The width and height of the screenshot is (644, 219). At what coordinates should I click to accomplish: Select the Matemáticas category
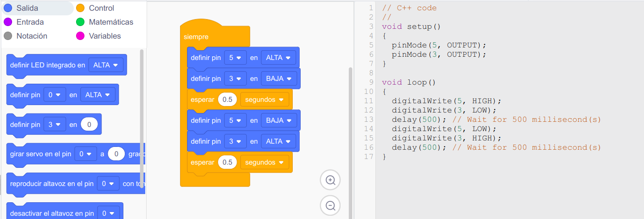[x=111, y=22]
